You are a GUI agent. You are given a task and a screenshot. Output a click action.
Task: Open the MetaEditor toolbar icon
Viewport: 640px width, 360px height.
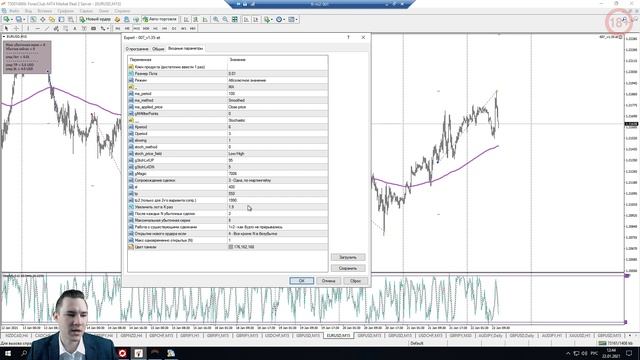[x=117, y=19]
